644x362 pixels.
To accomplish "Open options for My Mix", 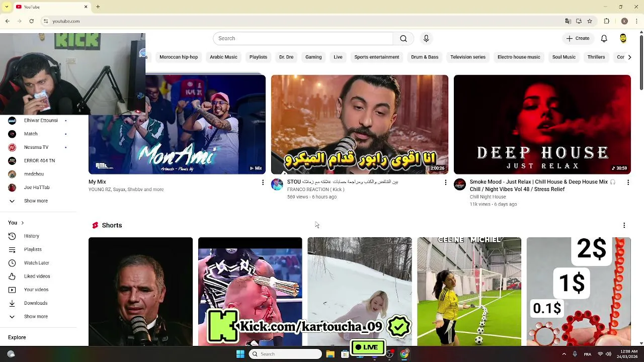I will point(263,183).
